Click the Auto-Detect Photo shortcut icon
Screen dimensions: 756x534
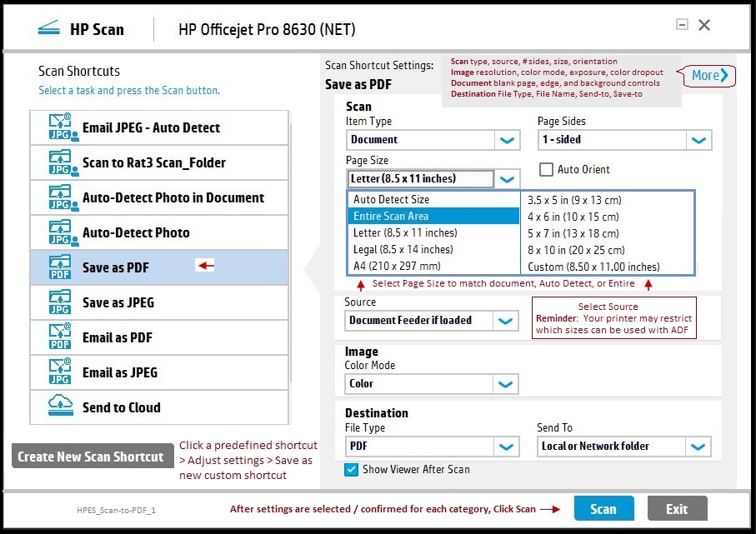point(59,232)
